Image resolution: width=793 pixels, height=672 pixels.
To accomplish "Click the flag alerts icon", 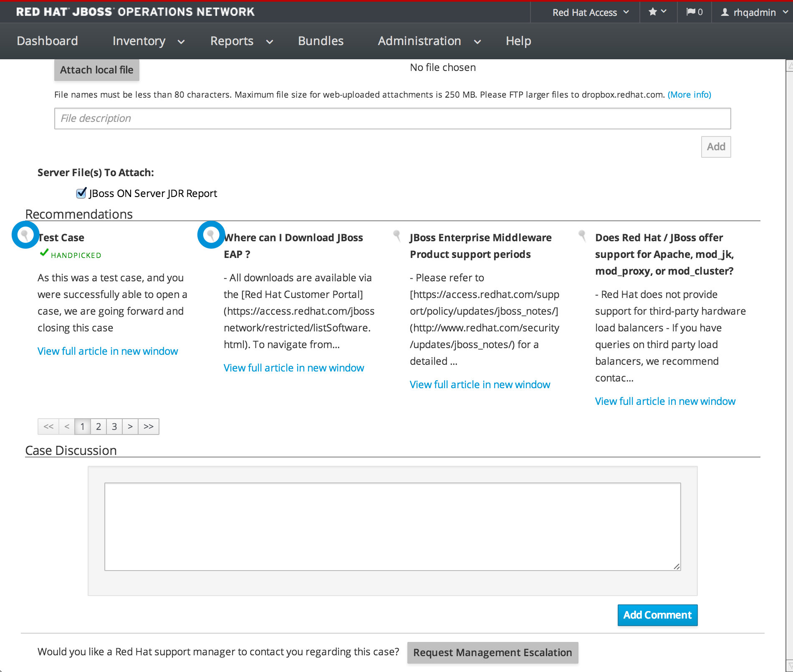I will (694, 12).
